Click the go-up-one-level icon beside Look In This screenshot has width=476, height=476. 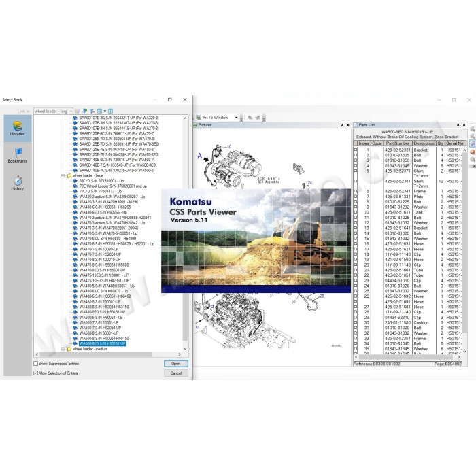point(92,111)
